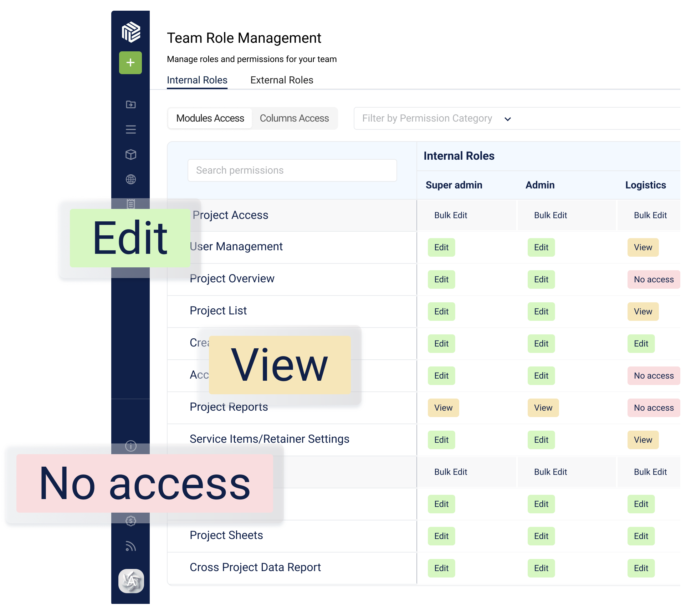Image resolution: width=691 pixels, height=616 pixels.
Task: Click the app logo at top
Action: click(131, 32)
